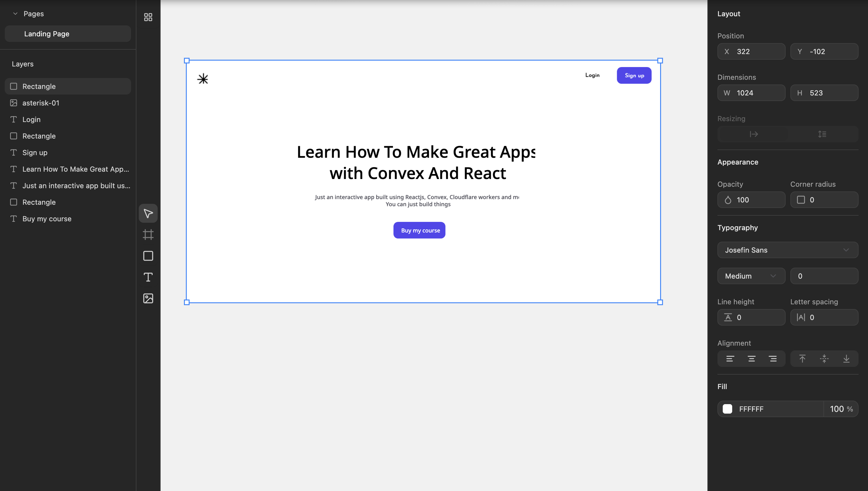Image resolution: width=868 pixels, height=491 pixels.
Task: Select the Text tool
Action: 148,277
